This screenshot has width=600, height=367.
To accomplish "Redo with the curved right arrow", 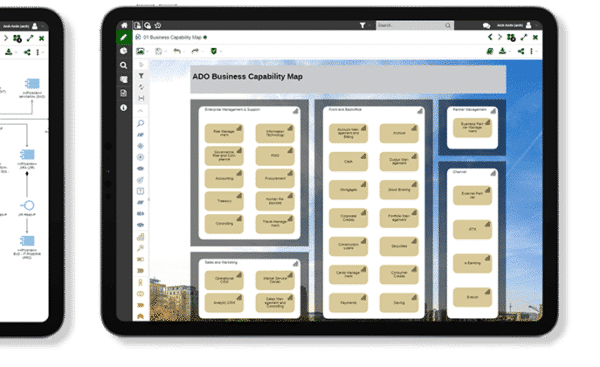I will click(195, 51).
